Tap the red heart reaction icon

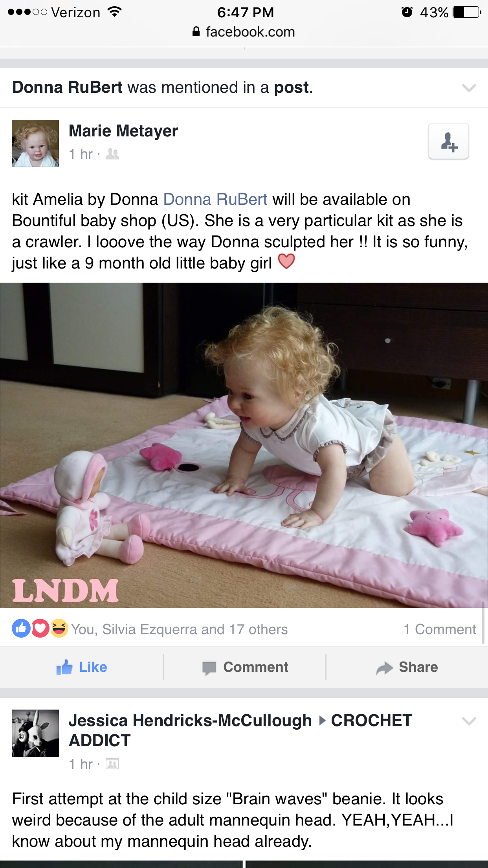coord(40,628)
